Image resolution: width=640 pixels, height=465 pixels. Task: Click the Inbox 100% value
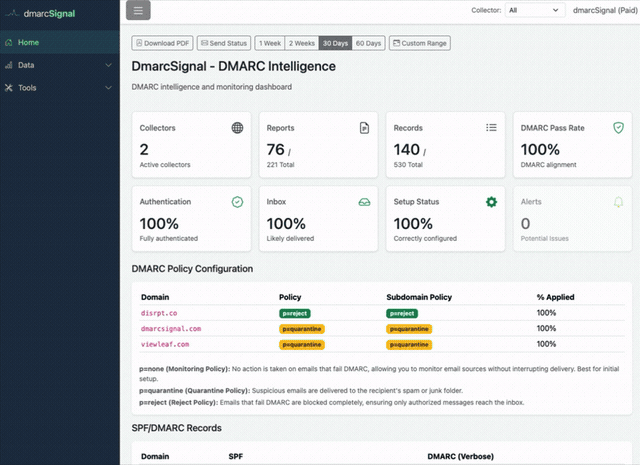tap(286, 223)
